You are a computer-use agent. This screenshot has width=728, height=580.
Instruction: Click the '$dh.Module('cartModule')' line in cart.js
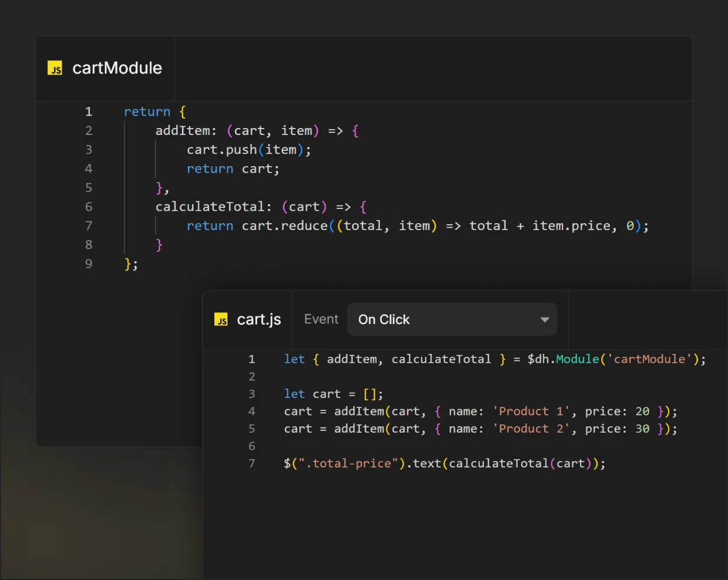pyautogui.click(x=495, y=359)
